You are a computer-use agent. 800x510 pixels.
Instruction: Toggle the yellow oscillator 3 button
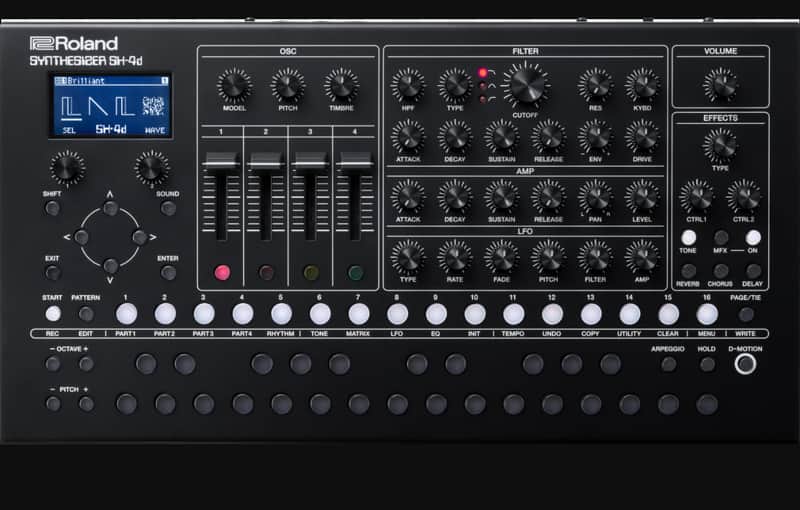point(311,273)
